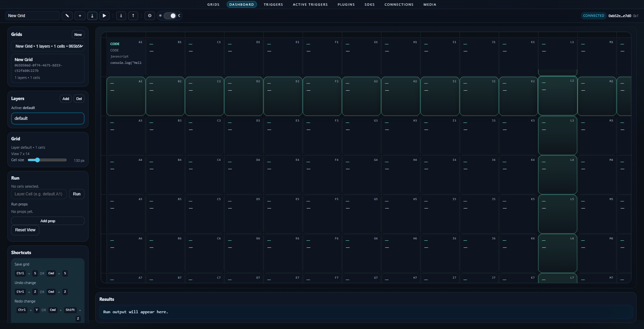Select grid cell D2

pyautogui.click(x=244, y=96)
